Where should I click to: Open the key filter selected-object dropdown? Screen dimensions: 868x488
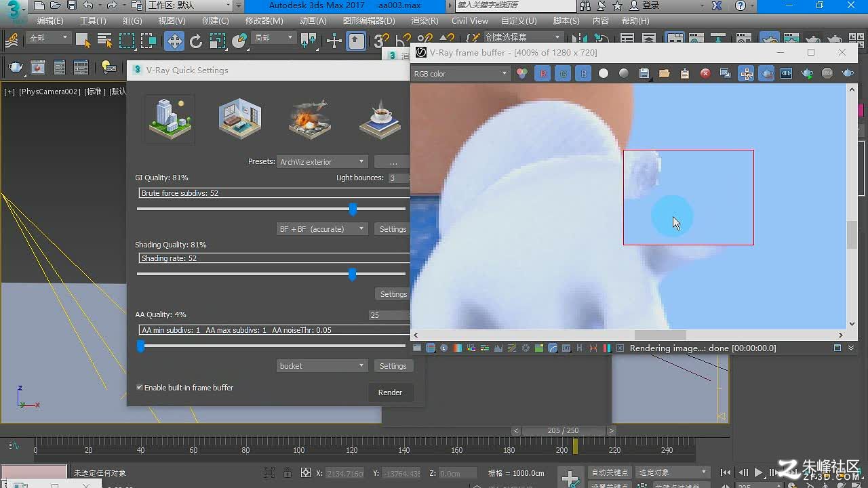673,472
